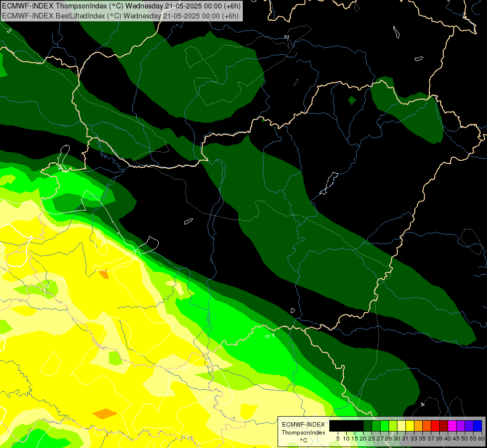This screenshot has width=487, height=448.
Task: Click the legend scale value 29
Action: (388, 439)
